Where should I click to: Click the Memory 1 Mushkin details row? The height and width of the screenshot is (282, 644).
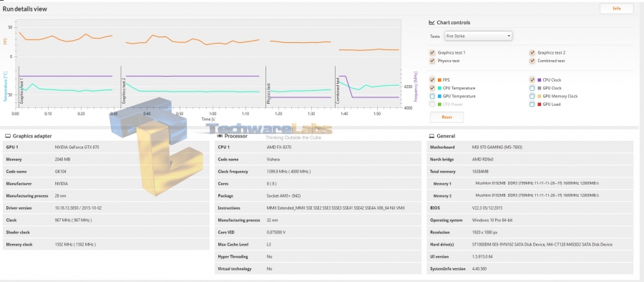(530, 184)
